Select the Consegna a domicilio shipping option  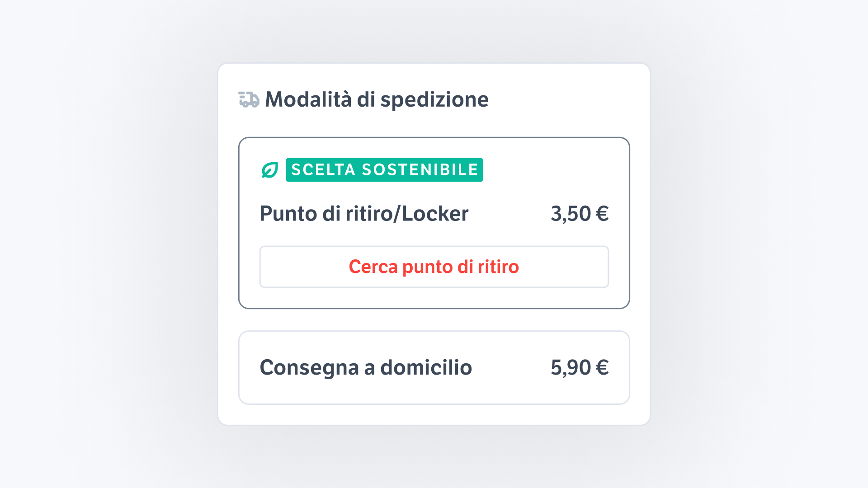point(365,367)
